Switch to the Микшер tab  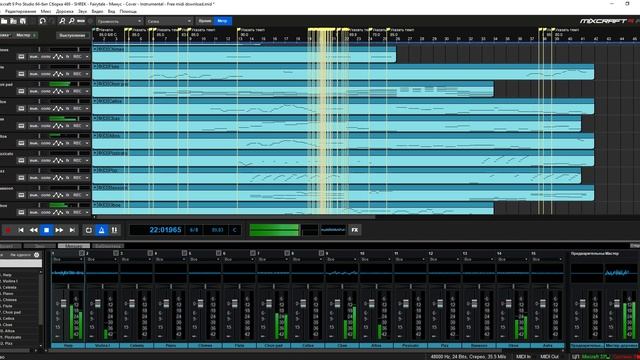coord(74,246)
